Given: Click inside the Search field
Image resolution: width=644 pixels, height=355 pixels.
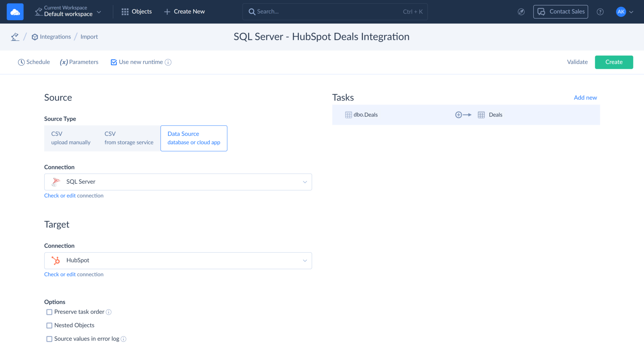Looking at the screenshot, I should 335,11.
